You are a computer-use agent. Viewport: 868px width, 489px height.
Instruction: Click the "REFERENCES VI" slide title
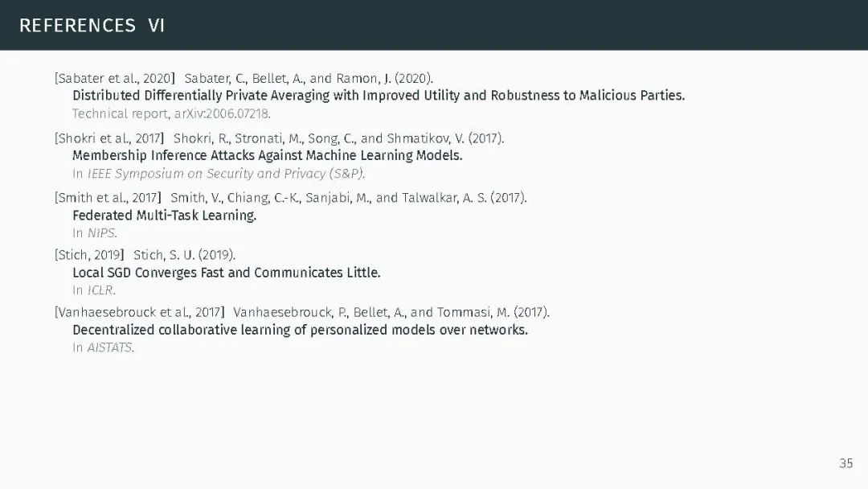tap(92, 26)
